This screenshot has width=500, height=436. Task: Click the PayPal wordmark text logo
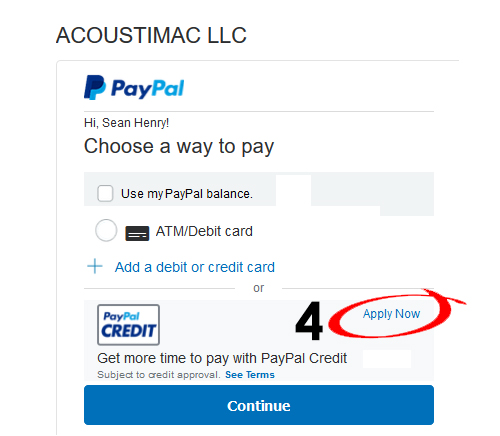pos(147,89)
